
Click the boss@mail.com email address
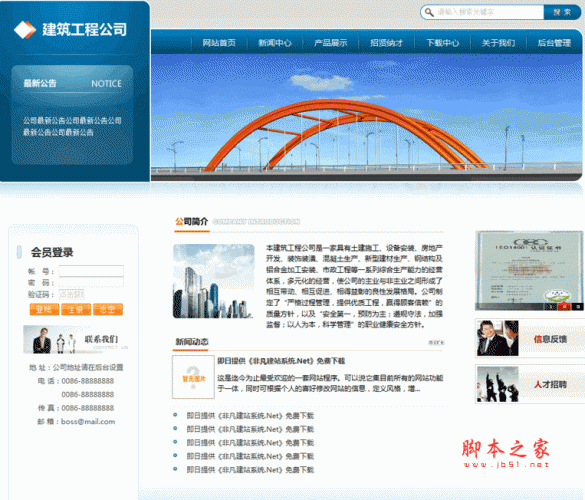pos(88,422)
